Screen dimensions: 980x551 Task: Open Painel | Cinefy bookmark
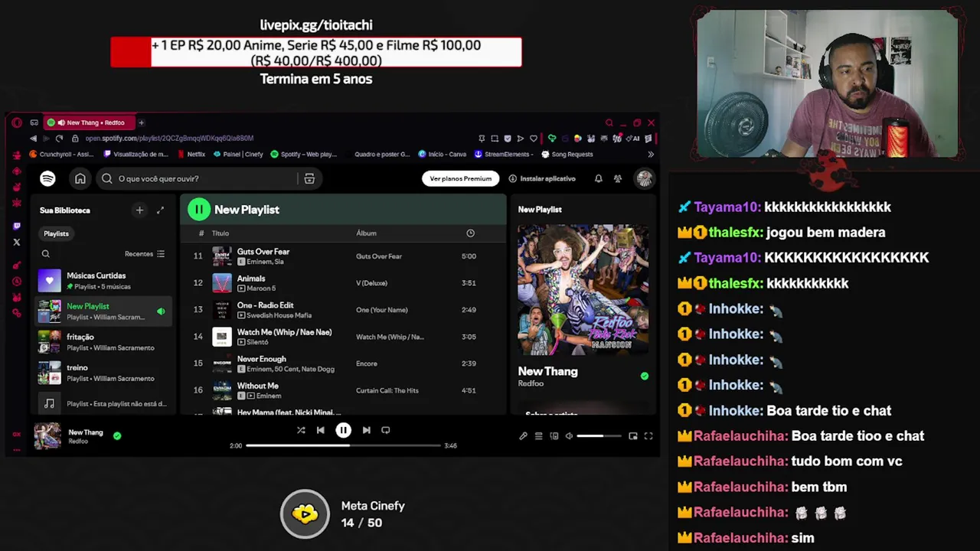[238, 154]
